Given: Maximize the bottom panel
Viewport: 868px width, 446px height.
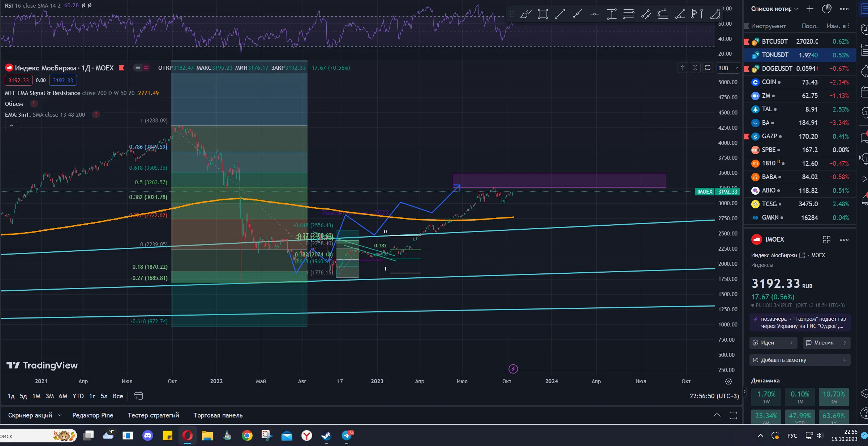Looking at the screenshot, I should pos(733,415).
